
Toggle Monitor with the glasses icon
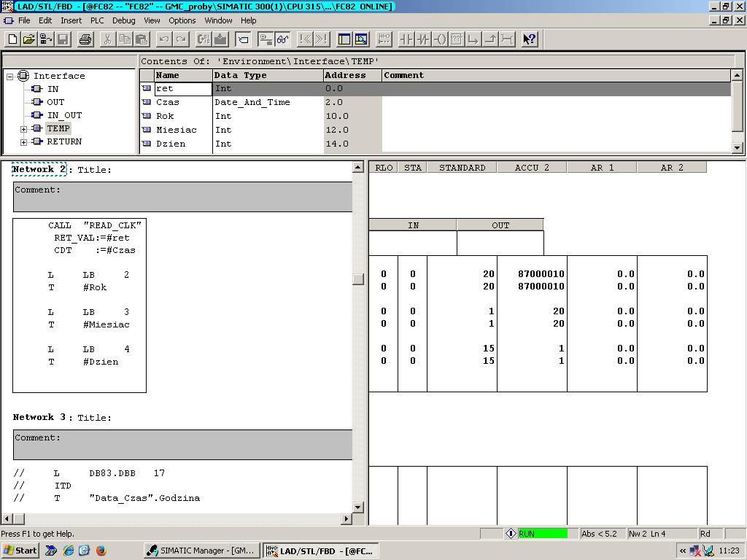coord(282,39)
